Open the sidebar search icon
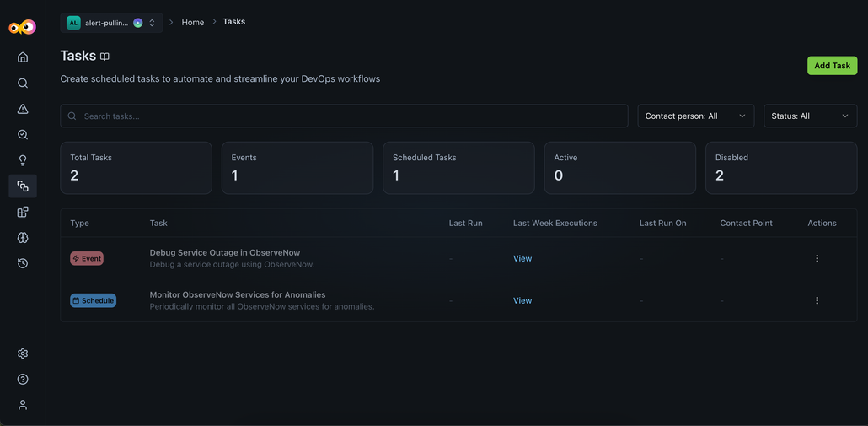This screenshot has width=868, height=426. point(23,84)
